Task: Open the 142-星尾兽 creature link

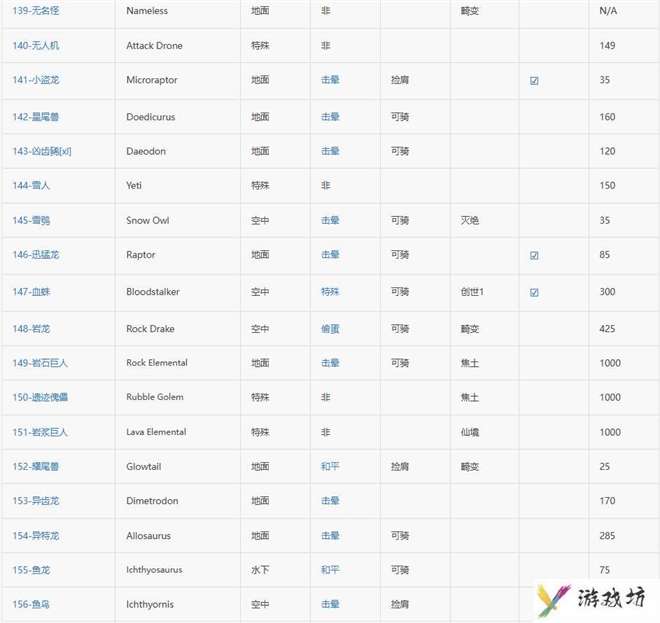Action: point(36,117)
